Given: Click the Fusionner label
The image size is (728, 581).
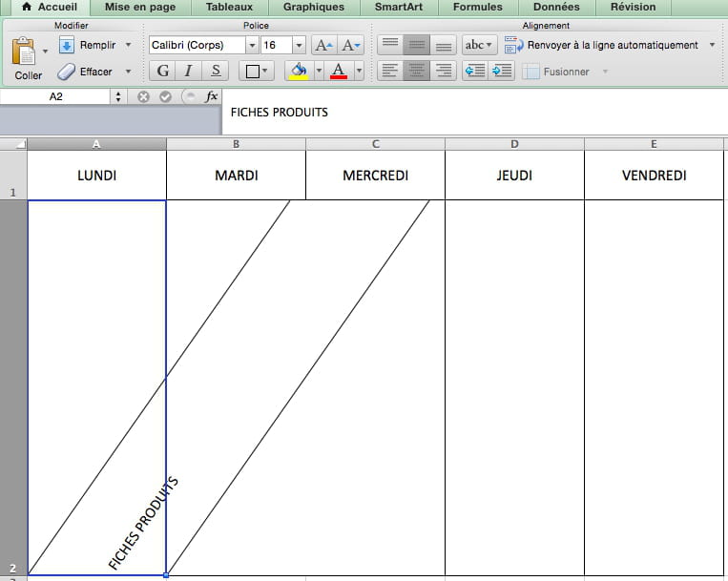Looking at the screenshot, I should coord(566,72).
